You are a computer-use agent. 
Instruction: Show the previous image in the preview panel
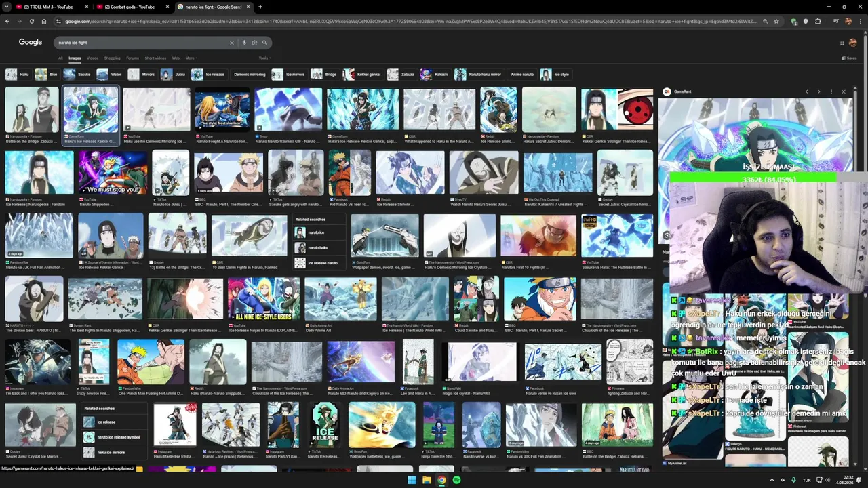[x=806, y=91]
